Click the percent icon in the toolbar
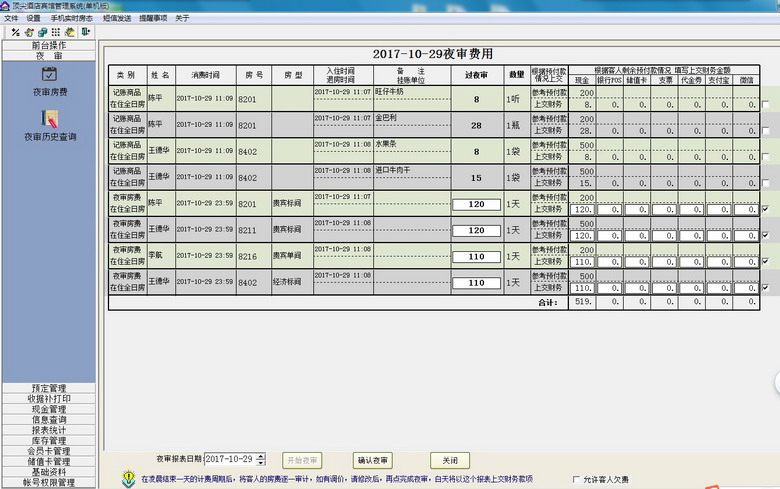The width and height of the screenshot is (780, 489). [x=16, y=32]
